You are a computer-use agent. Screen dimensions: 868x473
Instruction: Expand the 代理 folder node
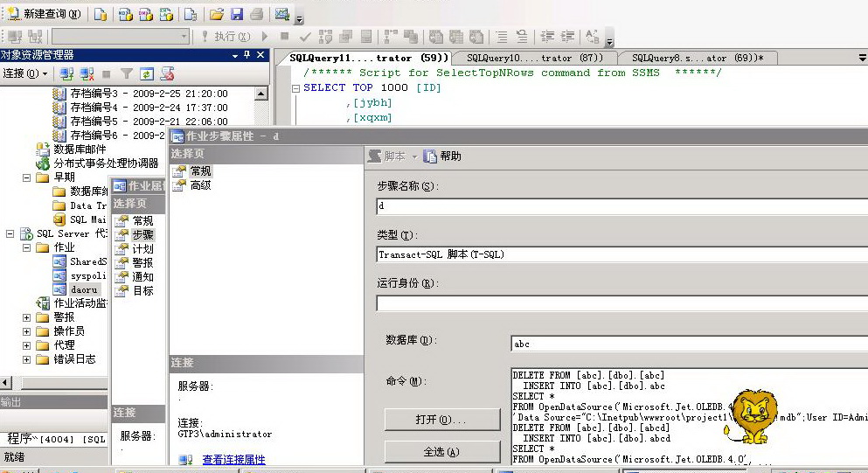coord(26,345)
